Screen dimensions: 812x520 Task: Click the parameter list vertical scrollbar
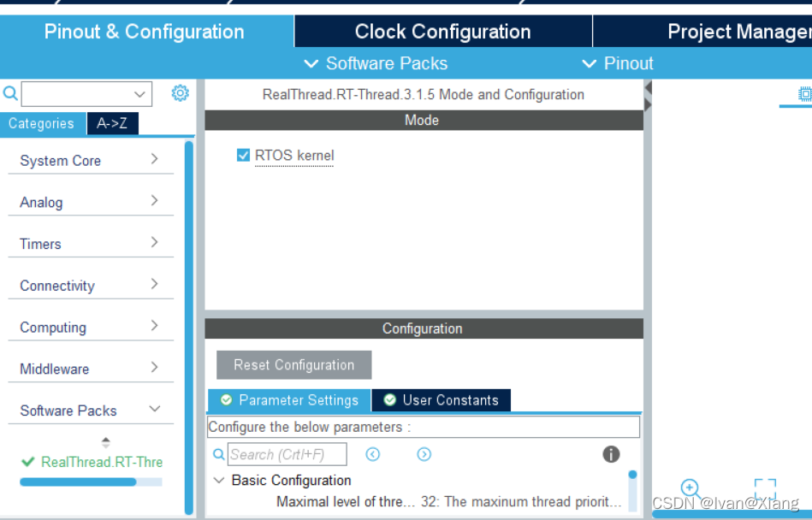632,489
